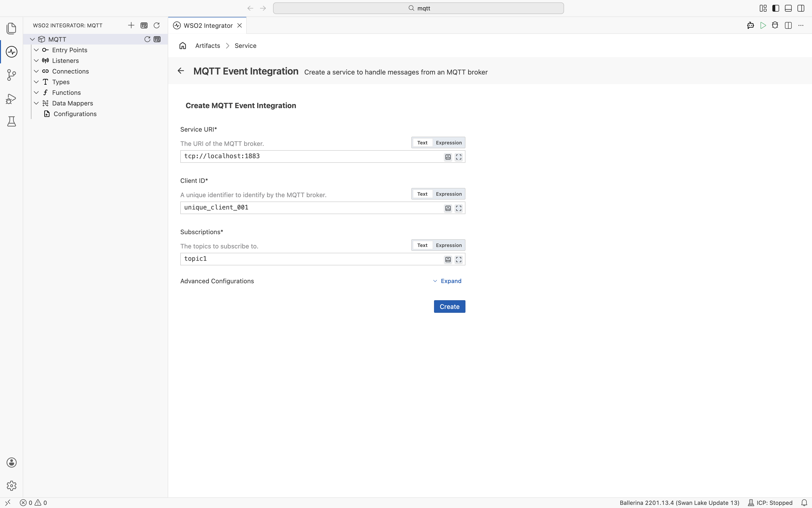Refresh the WSO2 Integrator sidebar header
This screenshot has height=508, width=812.
156,26
